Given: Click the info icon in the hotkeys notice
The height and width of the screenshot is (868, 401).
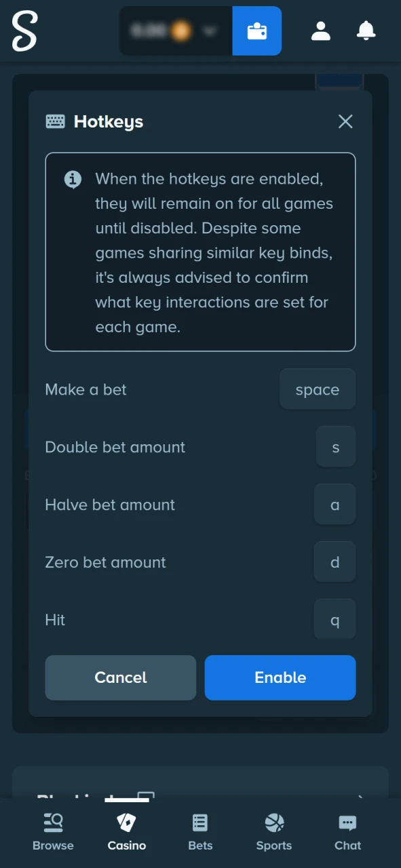Looking at the screenshot, I should click(73, 179).
